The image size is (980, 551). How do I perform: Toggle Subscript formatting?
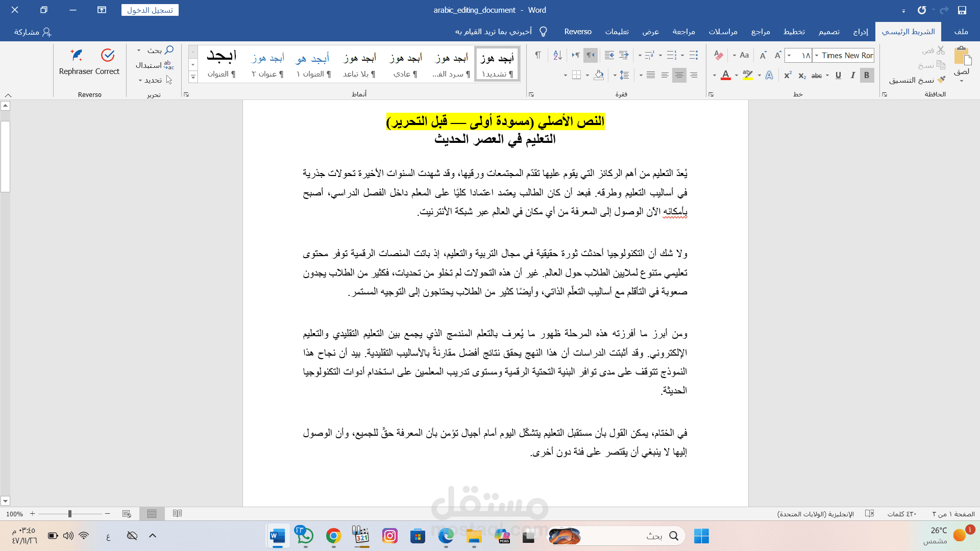coord(802,76)
